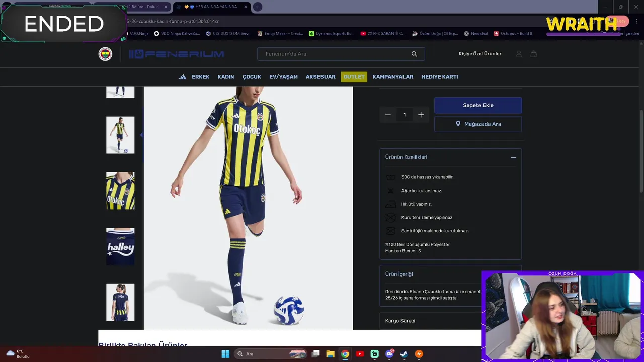Image resolution: width=644 pixels, height=362 pixels.
Task: Open the weather widget showing 6°C
Action: tap(18, 354)
